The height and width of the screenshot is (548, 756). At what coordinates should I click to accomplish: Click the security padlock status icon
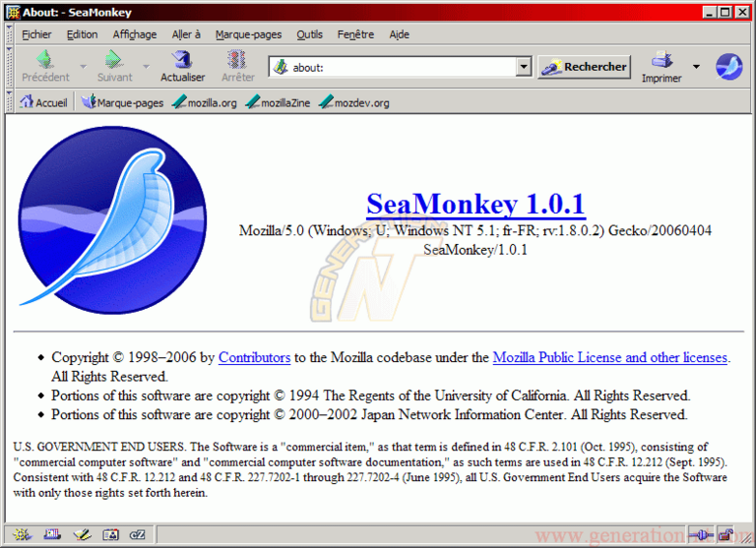(x=724, y=534)
